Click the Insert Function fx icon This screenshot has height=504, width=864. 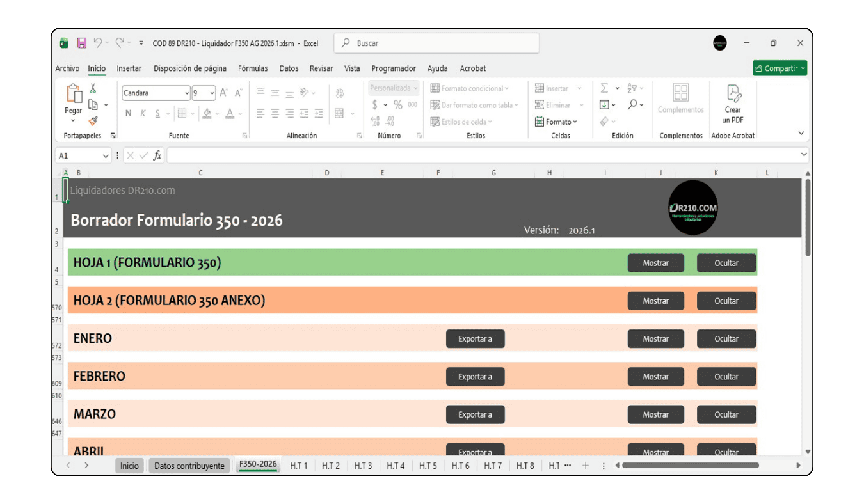[157, 155]
